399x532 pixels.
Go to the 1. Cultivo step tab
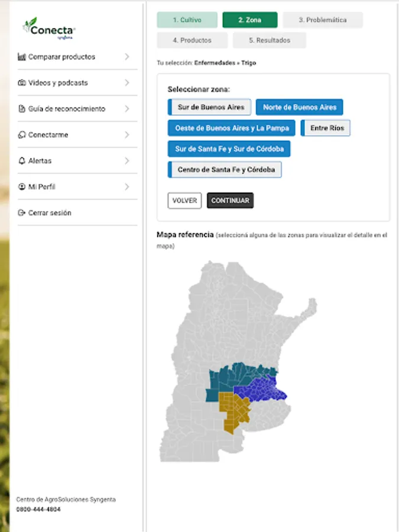click(187, 20)
